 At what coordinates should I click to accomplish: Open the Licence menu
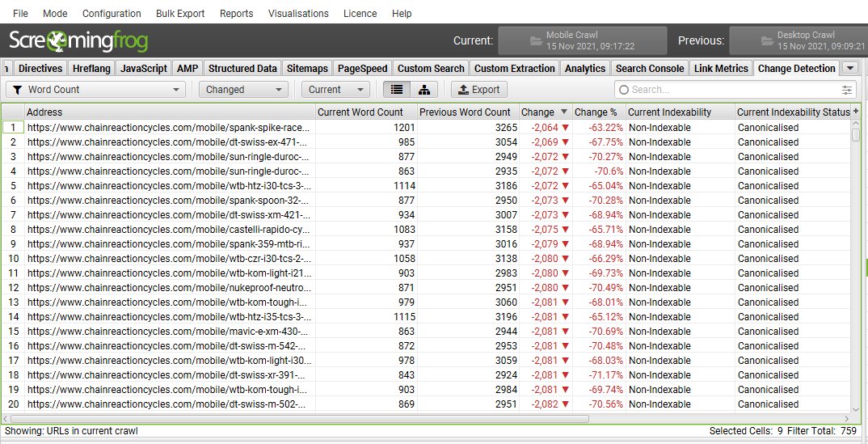click(360, 13)
